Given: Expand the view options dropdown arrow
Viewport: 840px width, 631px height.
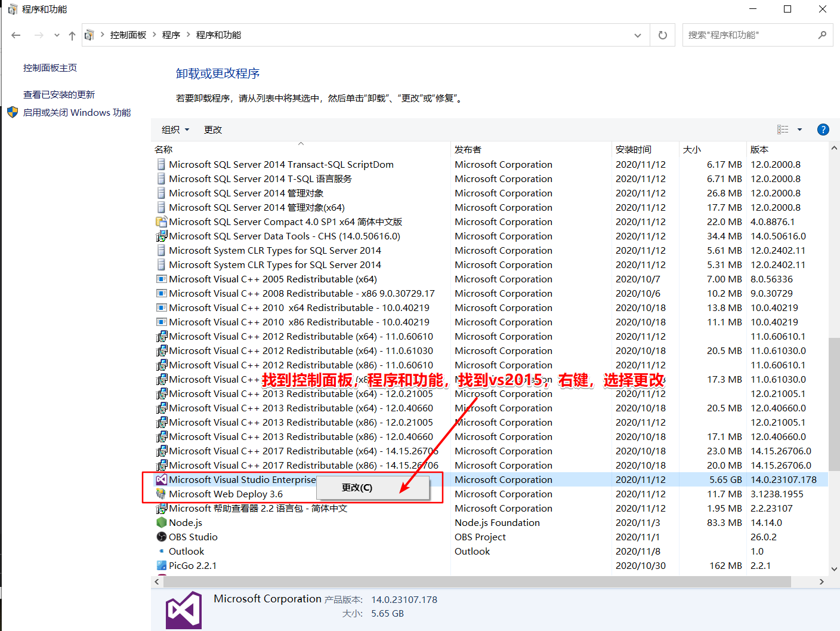Looking at the screenshot, I should (x=799, y=130).
